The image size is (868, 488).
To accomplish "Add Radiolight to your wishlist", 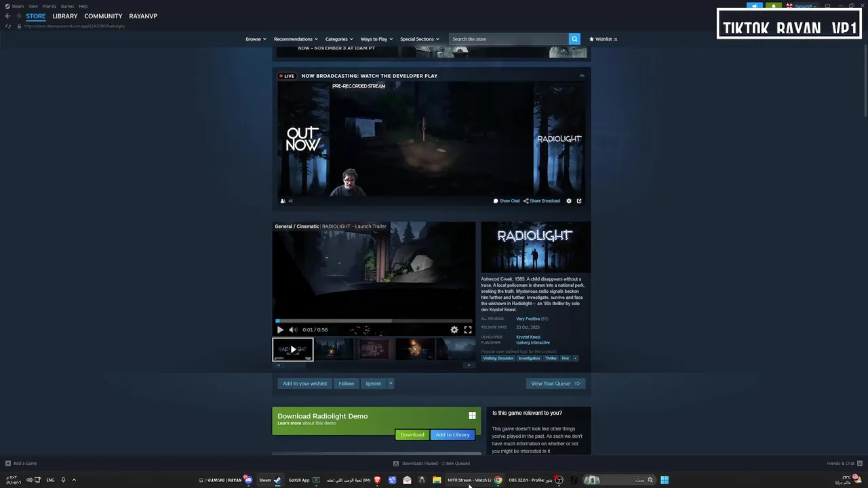I will click(304, 384).
